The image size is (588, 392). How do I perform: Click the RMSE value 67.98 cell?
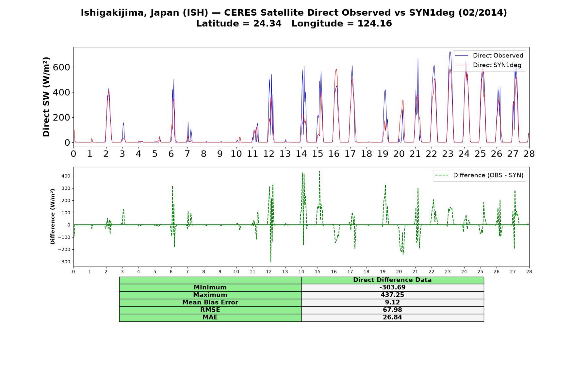coord(392,310)
